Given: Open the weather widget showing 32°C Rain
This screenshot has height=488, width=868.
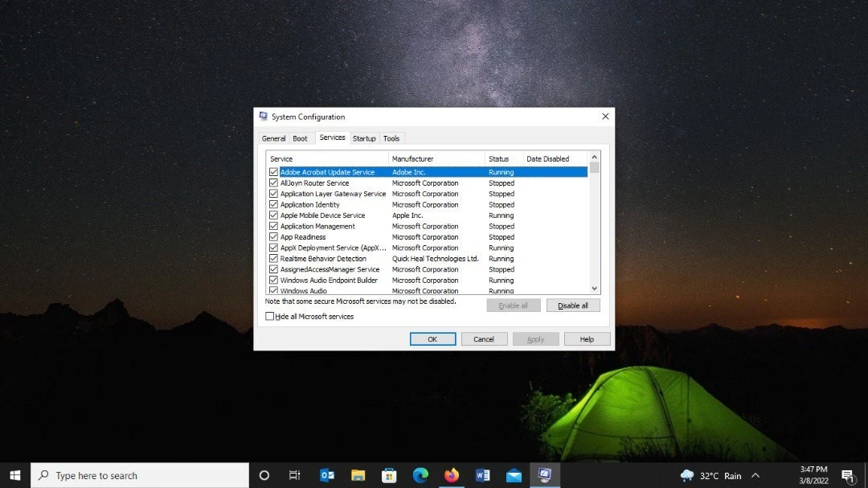Looking at the screenshot, I should click(711, 476).
